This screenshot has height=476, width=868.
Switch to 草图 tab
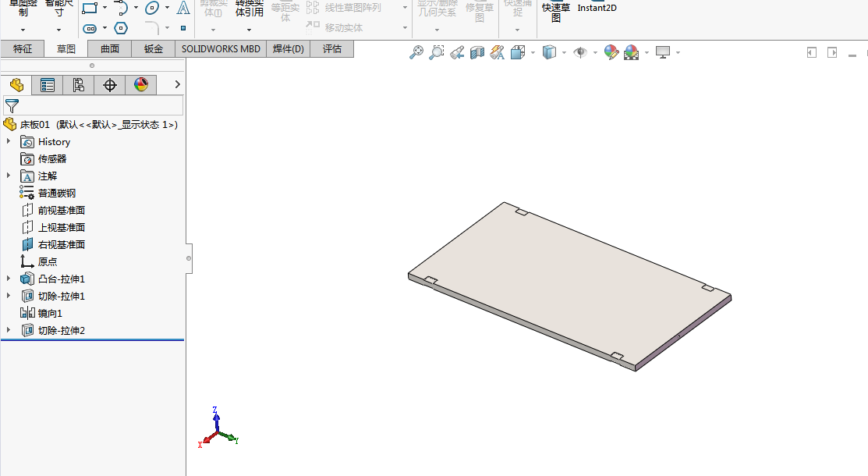point(66,48)
